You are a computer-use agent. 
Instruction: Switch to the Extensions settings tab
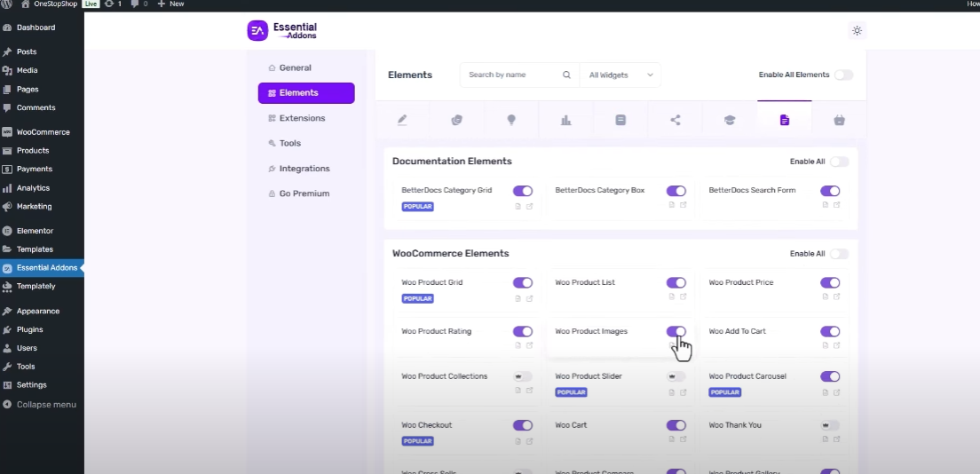point(302,118)
